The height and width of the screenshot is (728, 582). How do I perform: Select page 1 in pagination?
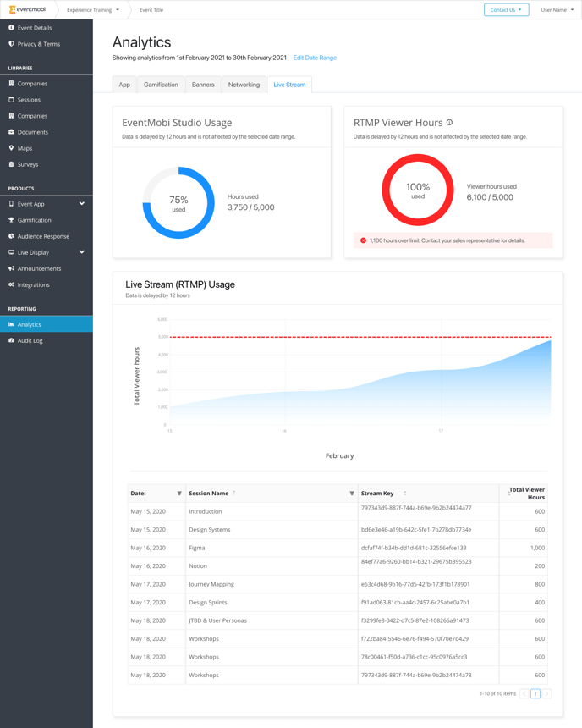pos(535,693)
